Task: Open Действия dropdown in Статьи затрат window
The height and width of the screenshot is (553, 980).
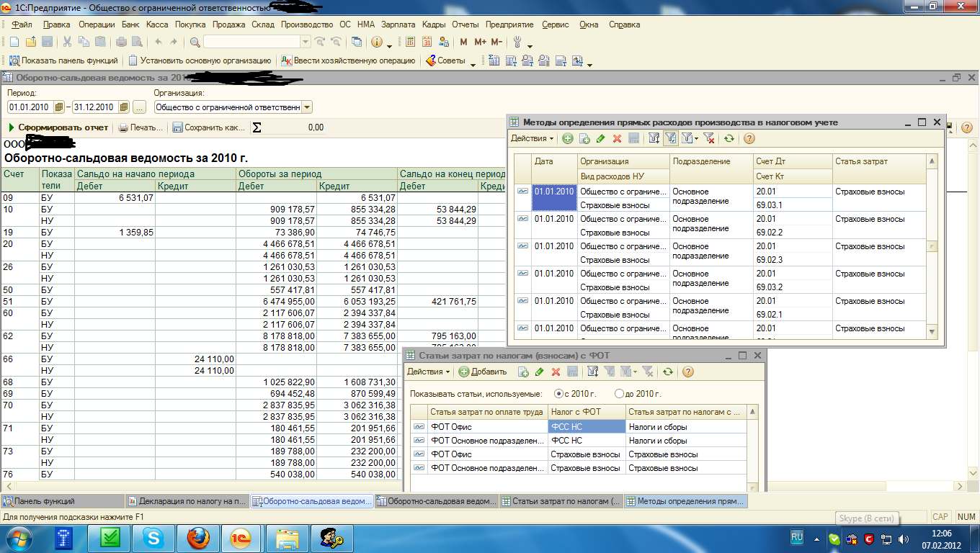Action: (428, 372)
